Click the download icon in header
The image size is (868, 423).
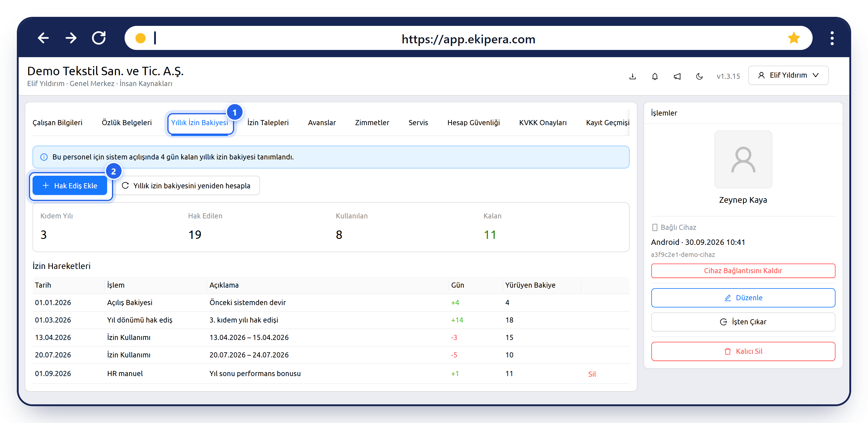tap(632, 76)
